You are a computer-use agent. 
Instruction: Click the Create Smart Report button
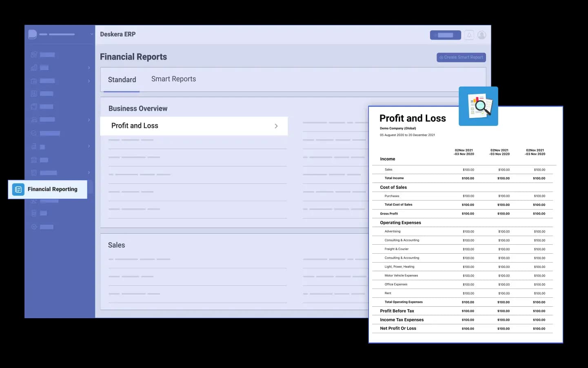pos(461,57)
